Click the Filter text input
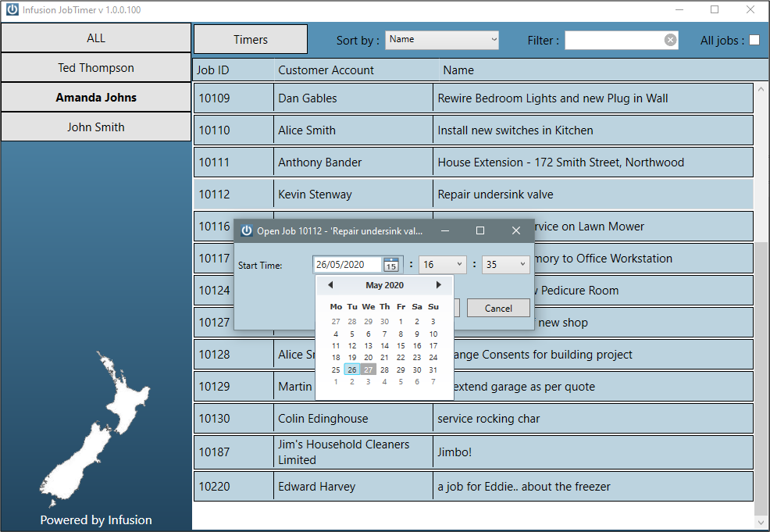 614,40
